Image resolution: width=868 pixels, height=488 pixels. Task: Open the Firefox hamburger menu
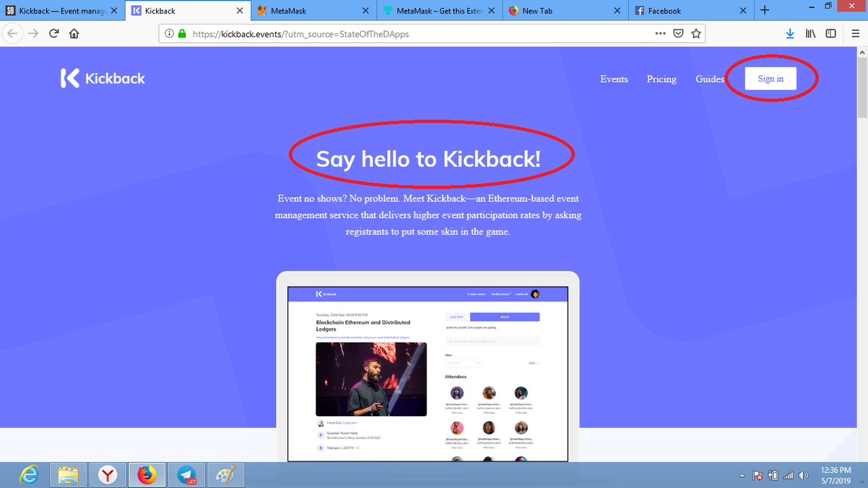pos(855,33)
